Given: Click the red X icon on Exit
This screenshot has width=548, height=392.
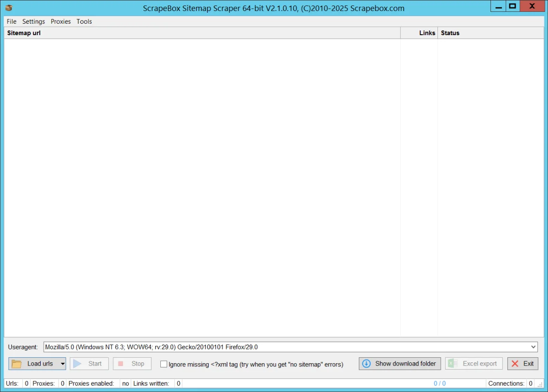Looking at the screenshot, I should (x=515, y=364).
